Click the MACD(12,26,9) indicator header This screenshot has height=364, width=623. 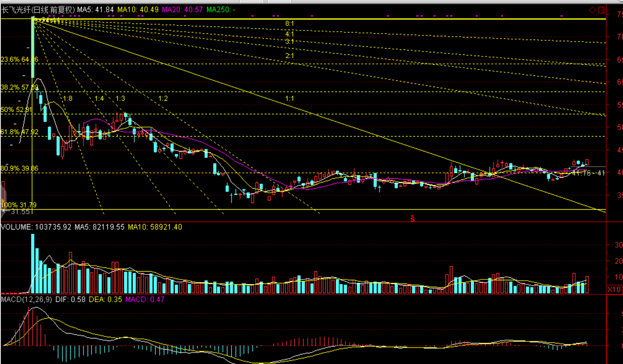click(26, 299)
